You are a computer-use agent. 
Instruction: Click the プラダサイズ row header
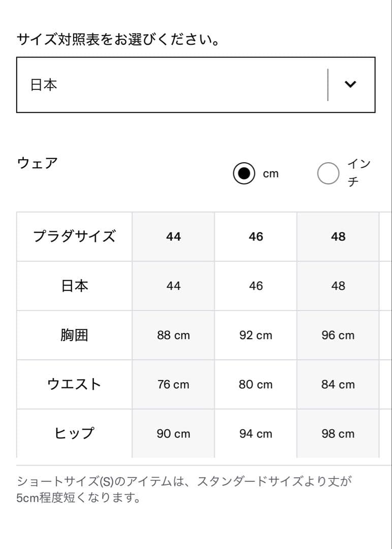coord(74,236)
